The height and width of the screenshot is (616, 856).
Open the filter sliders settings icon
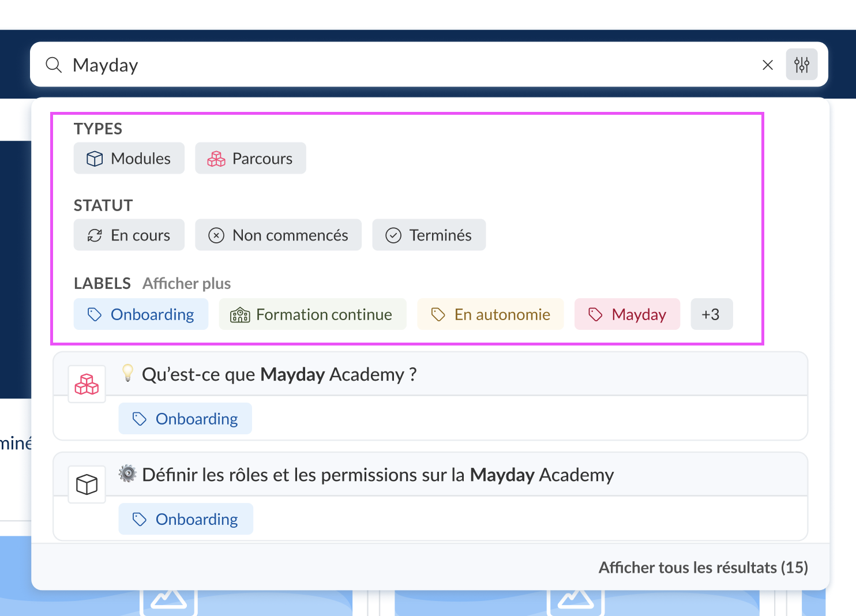(801, 65)
